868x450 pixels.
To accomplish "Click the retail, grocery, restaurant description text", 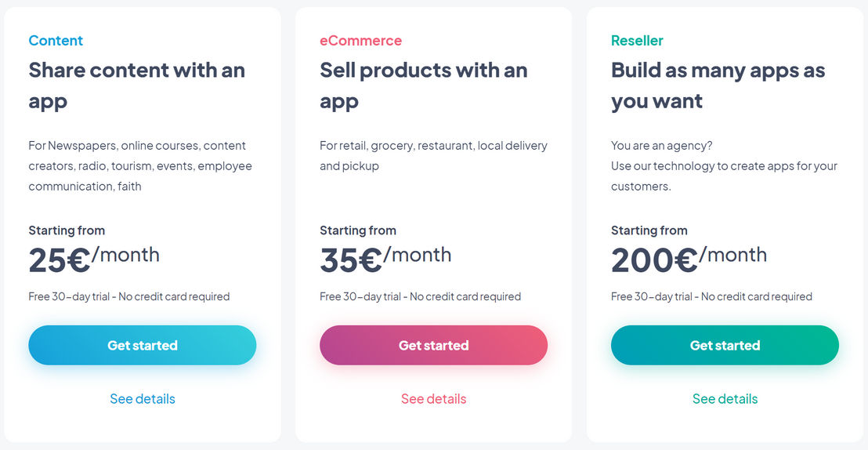I will tap(433, 156).
